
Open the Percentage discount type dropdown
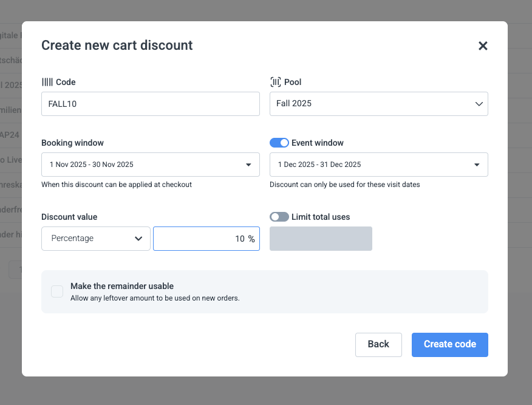tap(96, 239)
